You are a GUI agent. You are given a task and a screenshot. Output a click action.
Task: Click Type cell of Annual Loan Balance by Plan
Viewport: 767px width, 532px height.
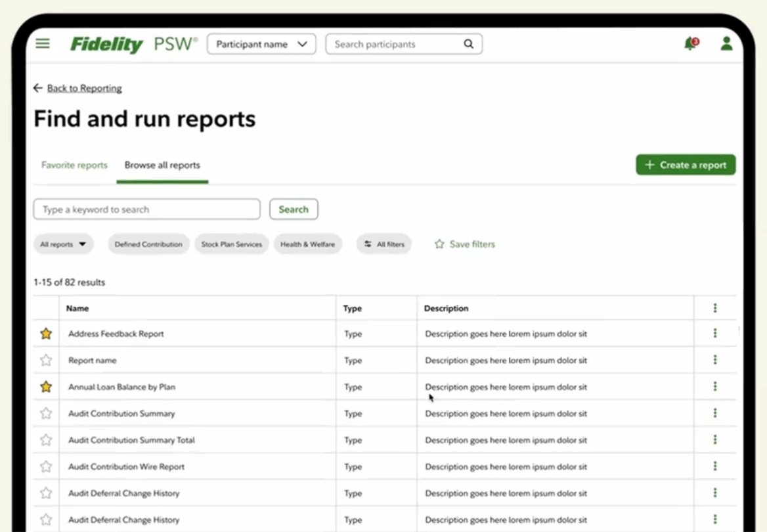353,387
